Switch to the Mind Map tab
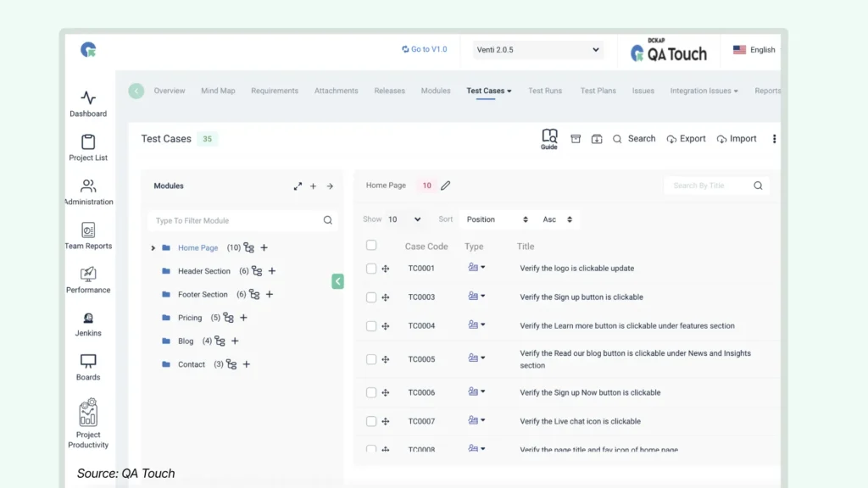The image size is (868, 488). (218, 91)
